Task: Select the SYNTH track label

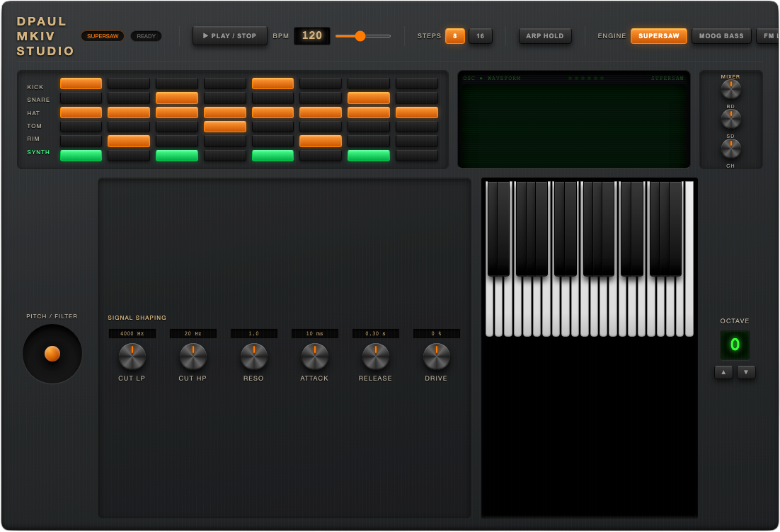Action: pos(38,152)
